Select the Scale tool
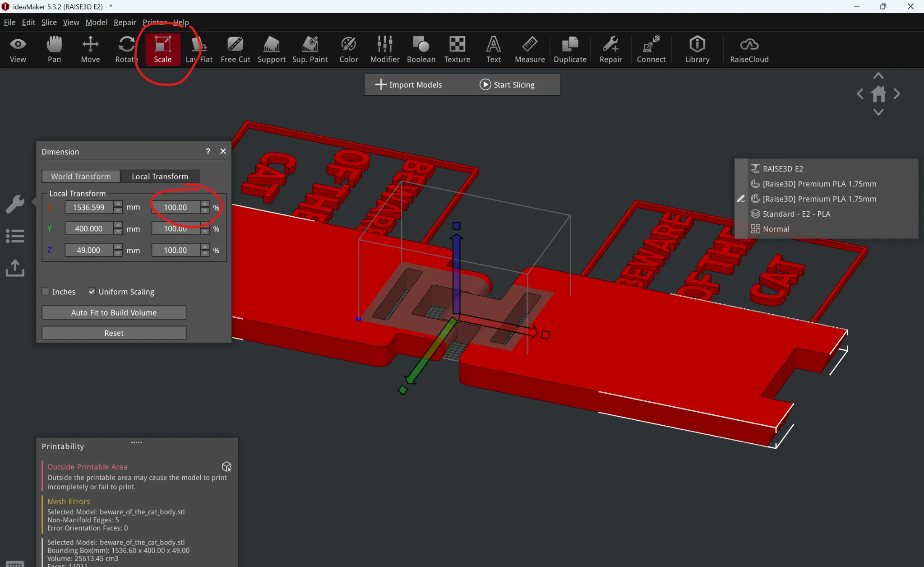The width and height of the screenshot is (924, 567). tap(163, 50)
